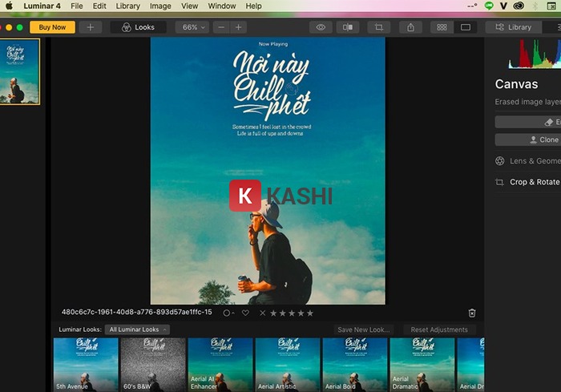Zoom in with the plus button
Screen dimensions: 561x392
(238, 27)
